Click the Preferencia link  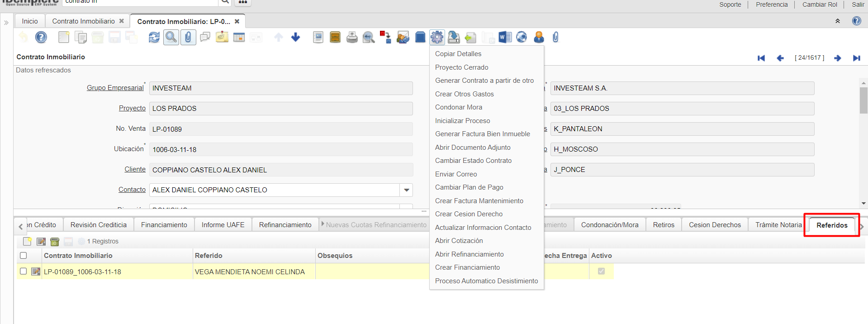(x=771, y=5)
